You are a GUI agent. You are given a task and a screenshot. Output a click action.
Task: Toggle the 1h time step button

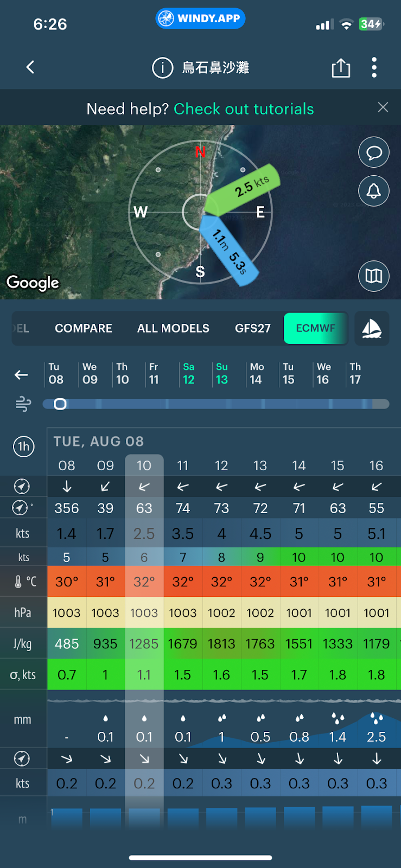pos(23,446)
